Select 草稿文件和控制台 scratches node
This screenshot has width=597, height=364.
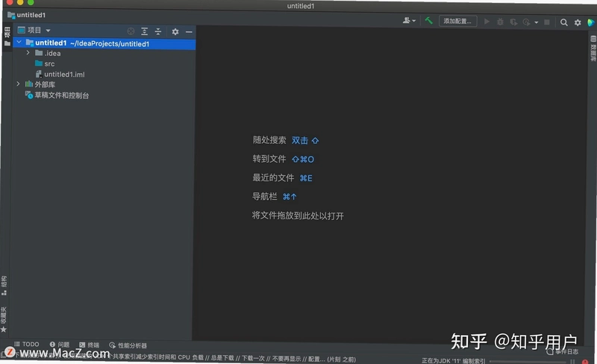57,95
